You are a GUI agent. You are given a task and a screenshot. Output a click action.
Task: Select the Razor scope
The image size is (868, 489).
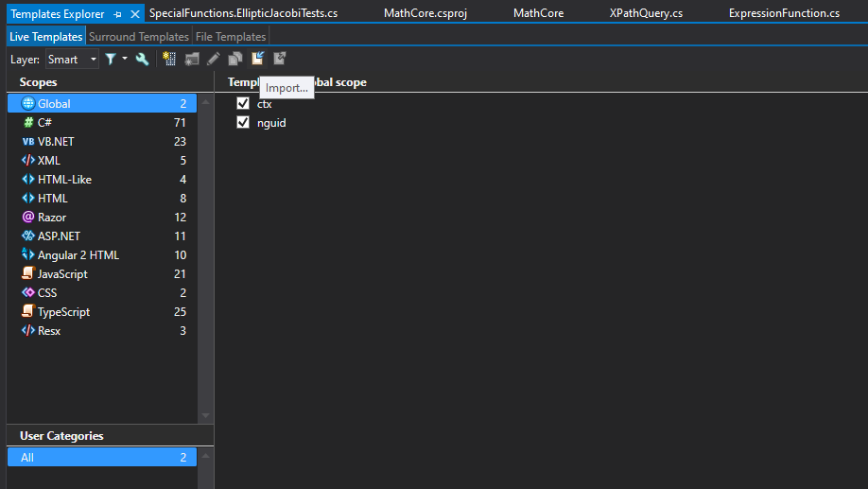coord(102,218)
